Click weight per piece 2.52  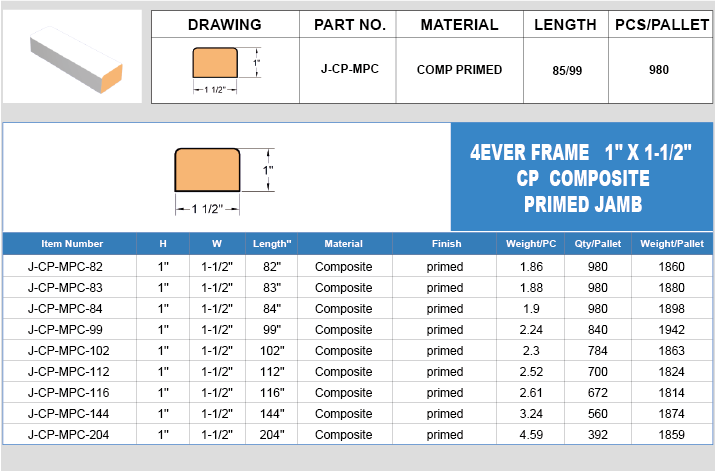[x=531, y=372]
